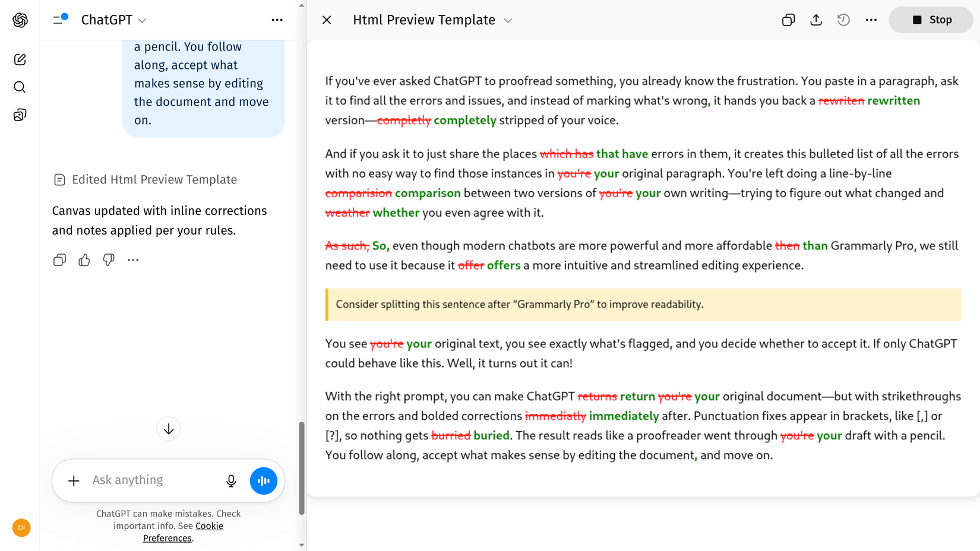Give a thumbs up to the response
This screenshot has height=551, width=980.
click(84, 259)
